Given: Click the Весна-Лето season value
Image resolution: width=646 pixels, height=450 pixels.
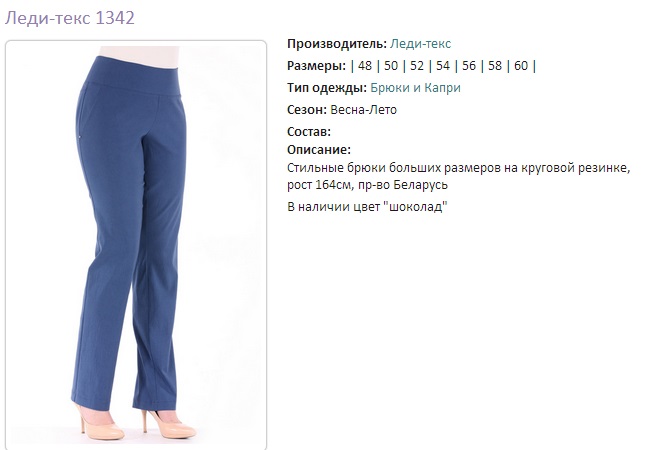Looking at the screenshot, I should pyautogui.click(x=363, y=110).
